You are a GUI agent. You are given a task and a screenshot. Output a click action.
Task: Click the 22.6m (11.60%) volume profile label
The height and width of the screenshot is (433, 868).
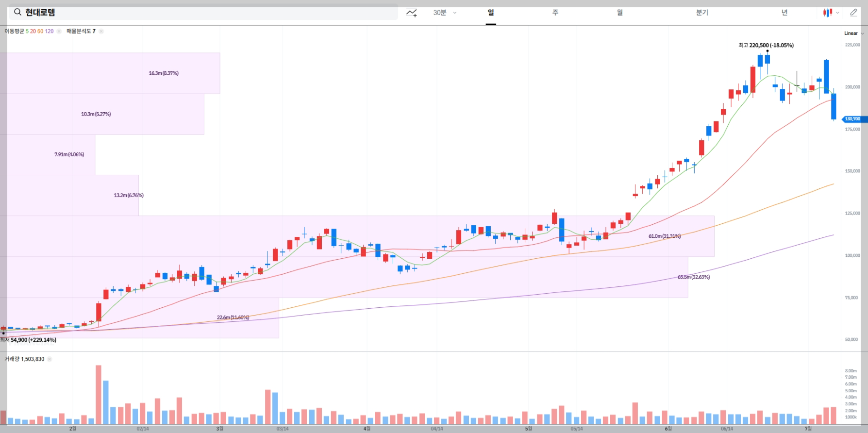click(x=233, y=317)
